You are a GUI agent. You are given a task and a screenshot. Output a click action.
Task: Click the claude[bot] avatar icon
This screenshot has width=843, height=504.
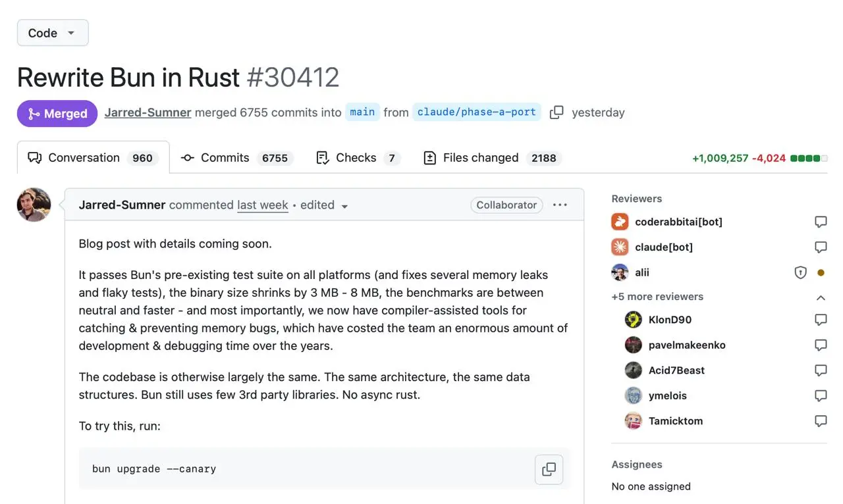(620, 247)
